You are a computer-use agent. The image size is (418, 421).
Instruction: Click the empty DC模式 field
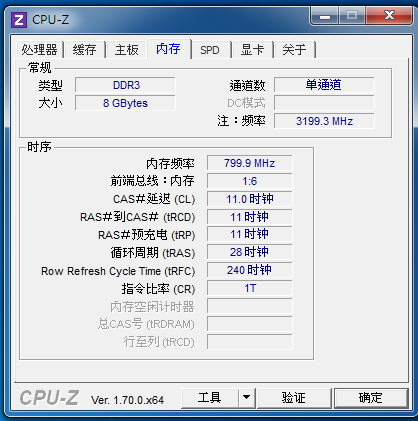pos(324,103)
